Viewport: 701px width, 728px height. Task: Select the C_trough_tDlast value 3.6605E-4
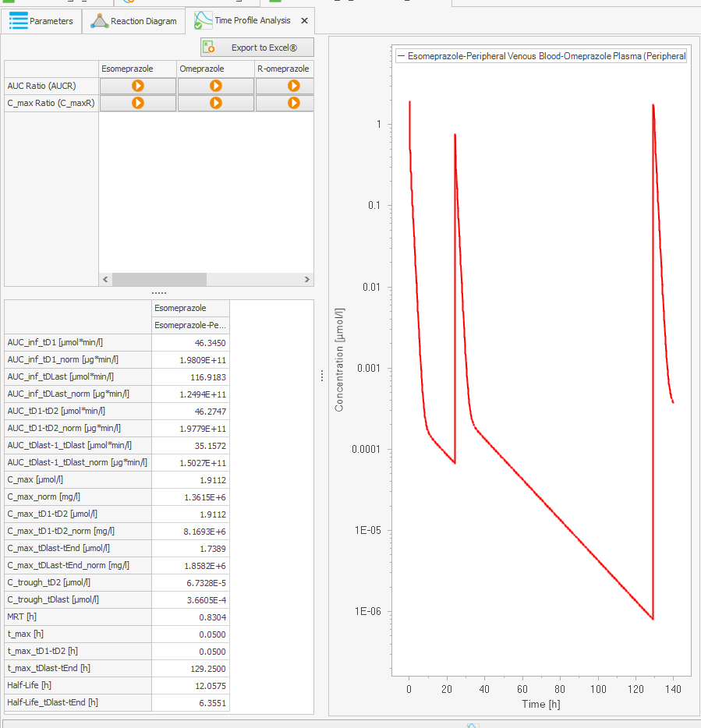click(190, 600)
